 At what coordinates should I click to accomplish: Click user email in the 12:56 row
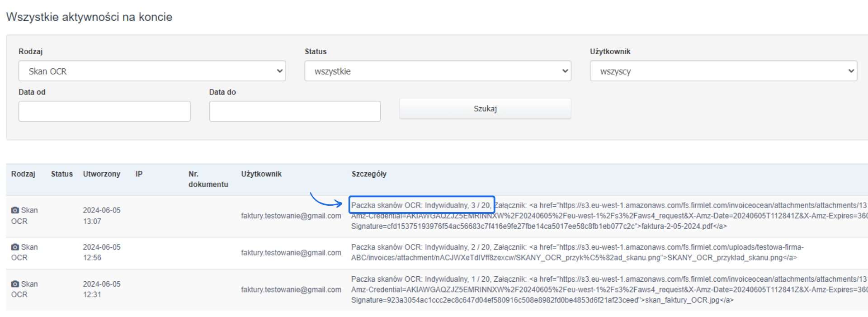291,253
